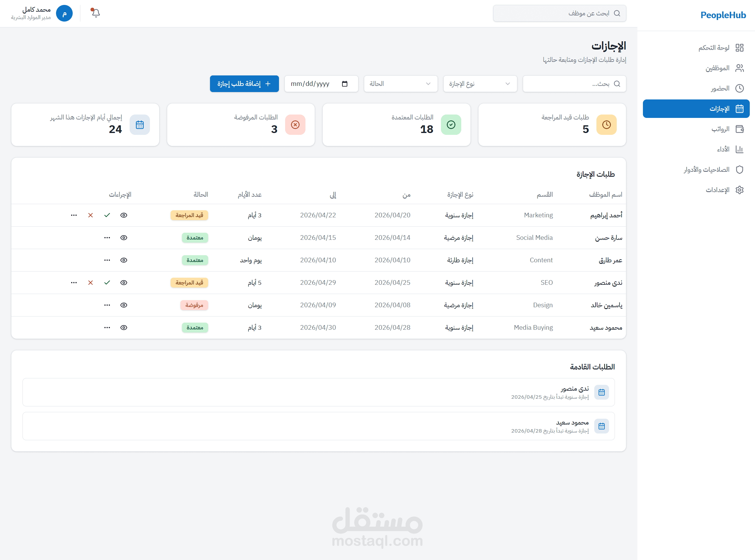This screenshot has width=755, height=560.
Task: Click the قيد المراجعة status badge for Nada Mansour
Action: point(189,283)
